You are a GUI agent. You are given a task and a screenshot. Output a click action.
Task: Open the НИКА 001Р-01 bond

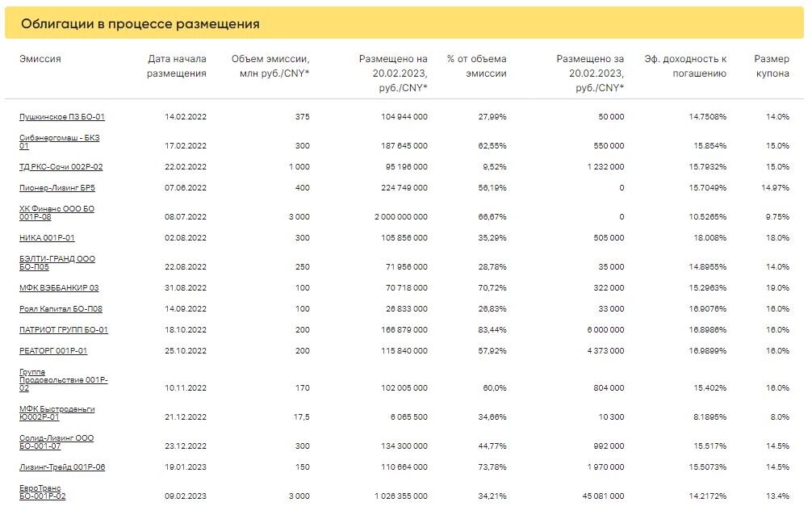pyautogui.click(x=47, y=238)
